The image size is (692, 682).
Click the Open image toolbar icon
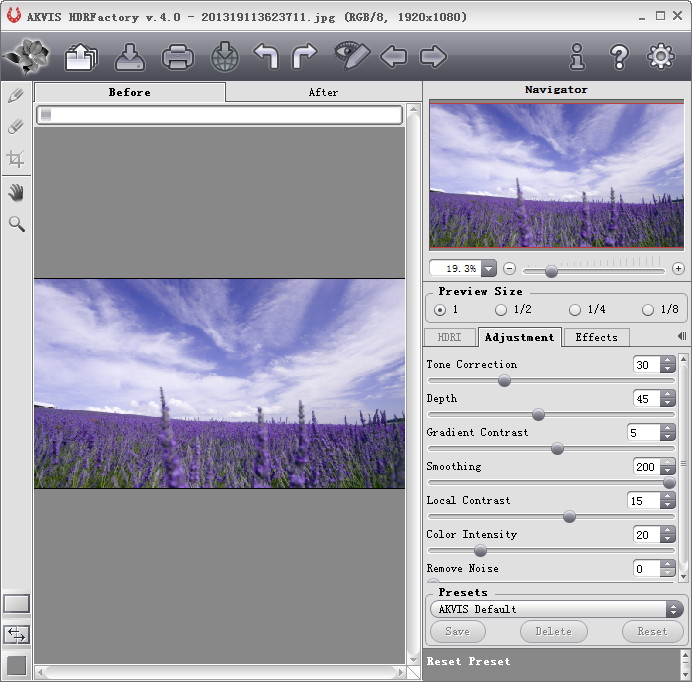pyautogui.click(x=81, y=57)
